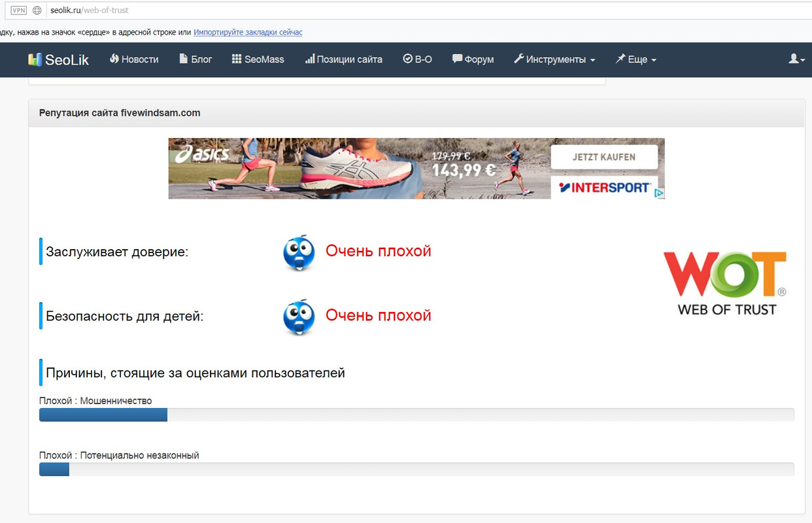Click the SeoLik logo
This screenshot has width=812, height=523.
pos(58,59)
